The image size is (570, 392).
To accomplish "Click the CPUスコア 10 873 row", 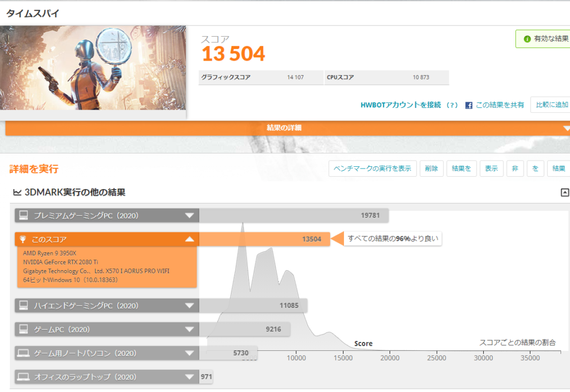I will tap(386, 77).
